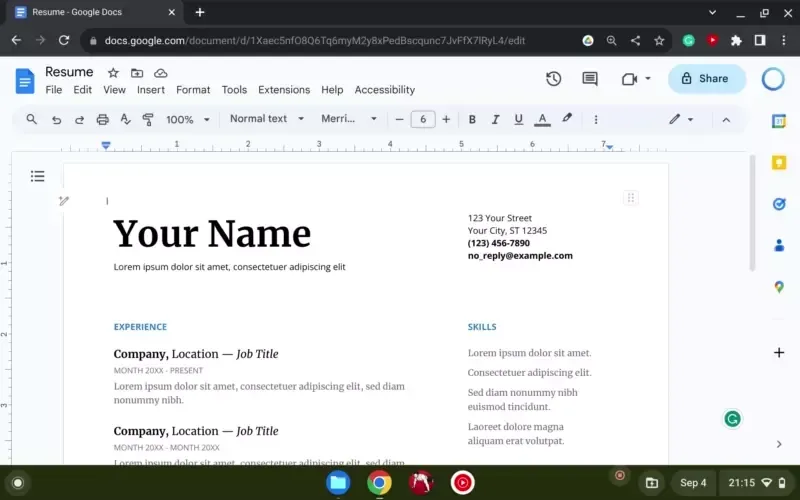
Task: Rename the Resume document title
Action: 69,72
